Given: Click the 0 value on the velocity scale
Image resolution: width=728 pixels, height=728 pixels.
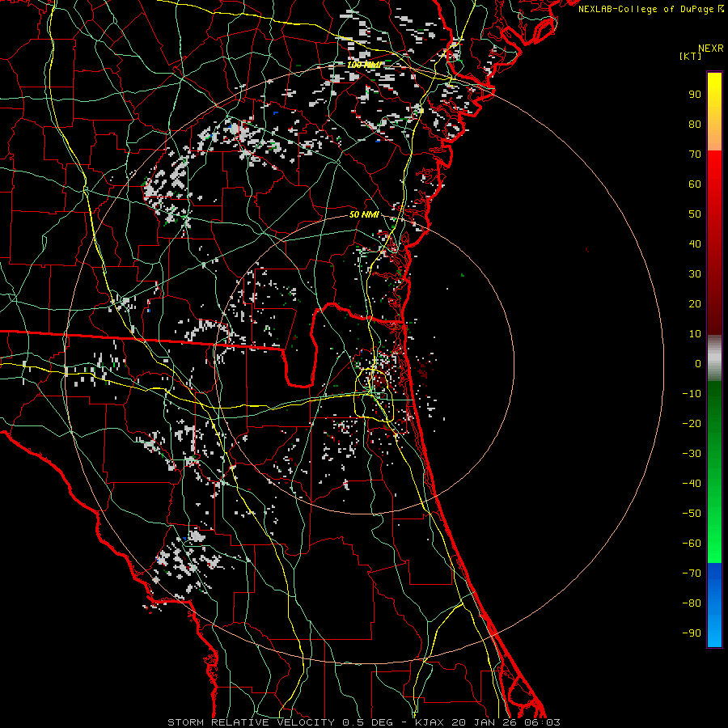Looking at the screenshot, I should 698,363.
